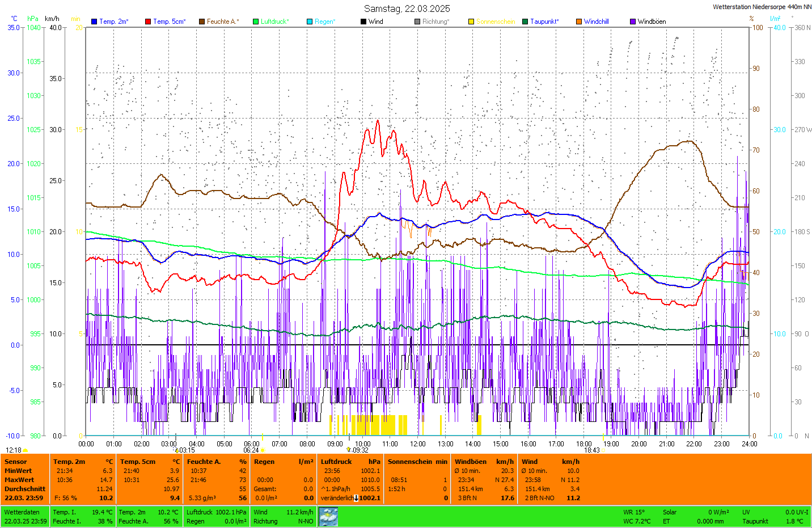Toggle the Regen legend entry
Image resolution: width=812 pixels, height=528 pixels.
[321, 22]
